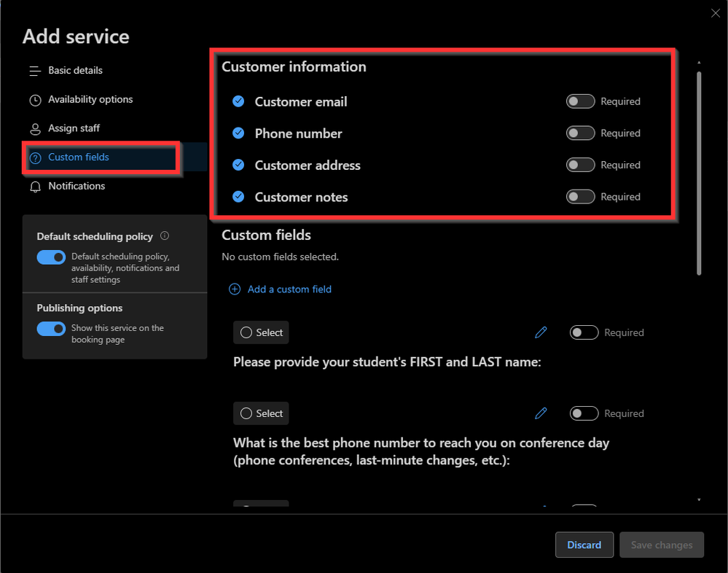
Task: Toggle Required switch for Customer email
Action: (x=581, y=101)
